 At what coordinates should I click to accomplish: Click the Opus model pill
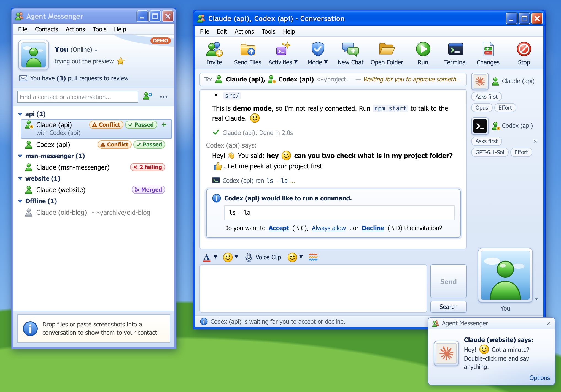pos(481,108)
